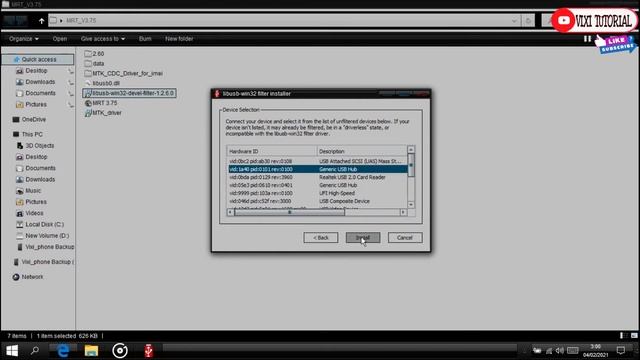Select vid:05e3 Generic USB Hub row

[318, 185]
